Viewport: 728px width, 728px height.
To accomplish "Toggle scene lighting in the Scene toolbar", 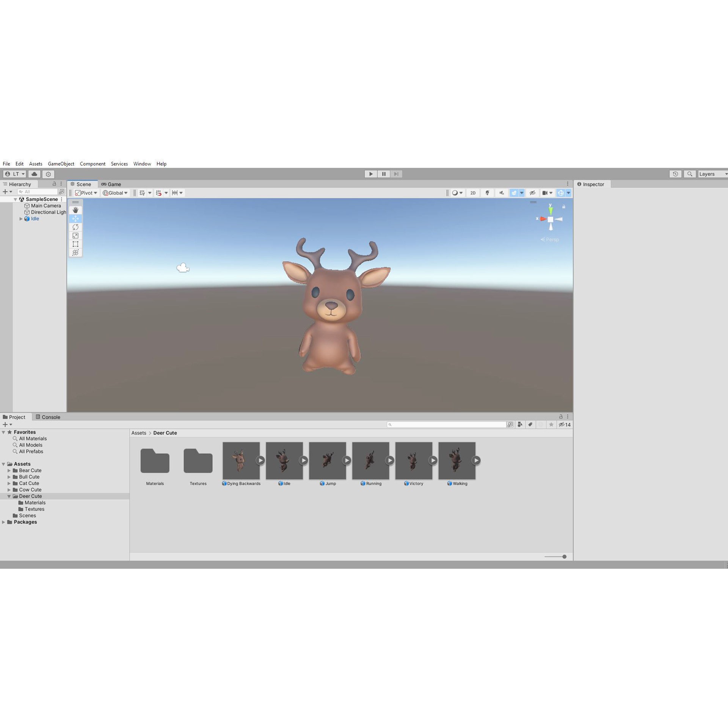I will click(x=487, y=193).
